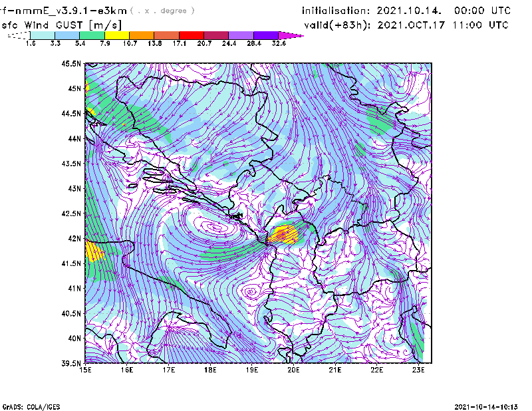Screen dimensions: 532x411
Task: Click the green 5.4–7.9 legend swatch
Action: (92, 35)
